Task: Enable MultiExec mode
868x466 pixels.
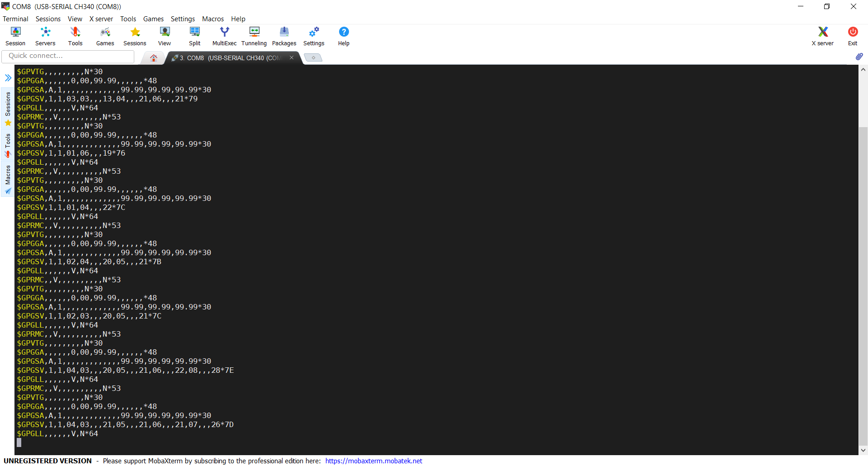Action: pos(224,36)
